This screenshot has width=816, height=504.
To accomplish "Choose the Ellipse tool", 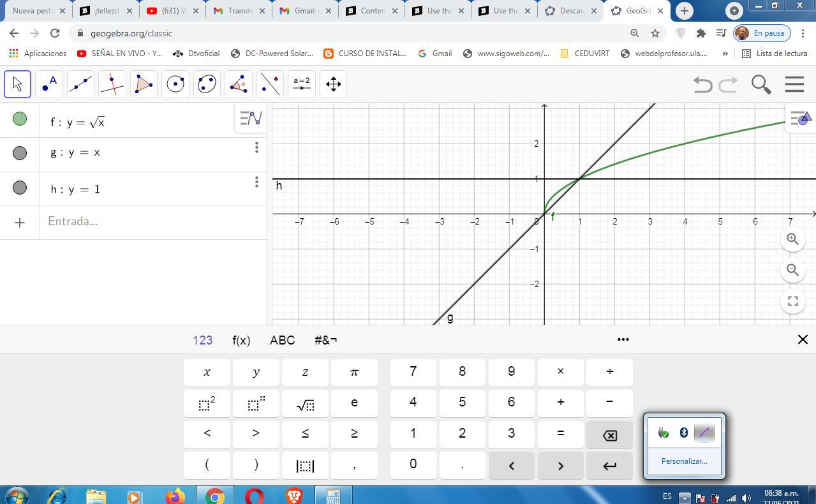I will coord(207,84).
